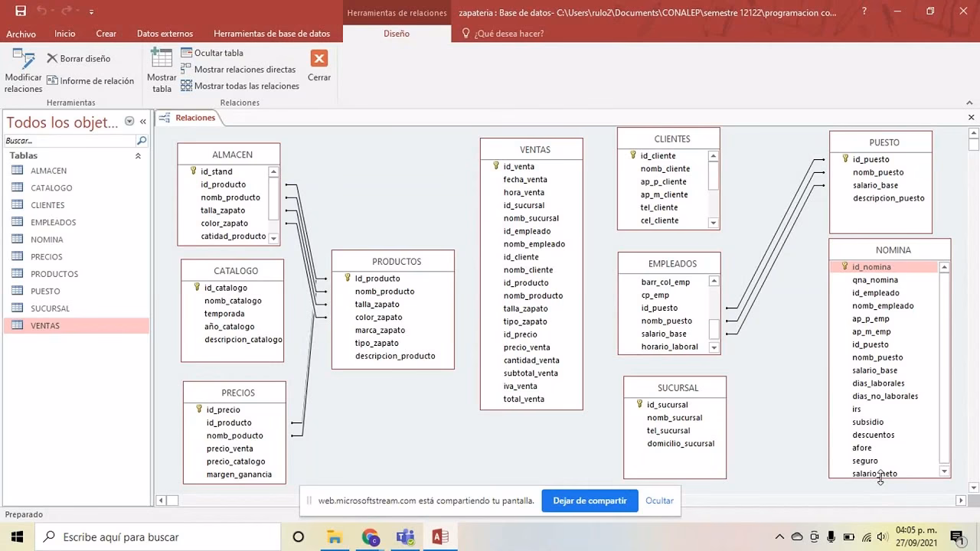Select the PRODUCTOS table in navigation pane
This screenshot has height=551, width=980.
click(x=54, y=274)
